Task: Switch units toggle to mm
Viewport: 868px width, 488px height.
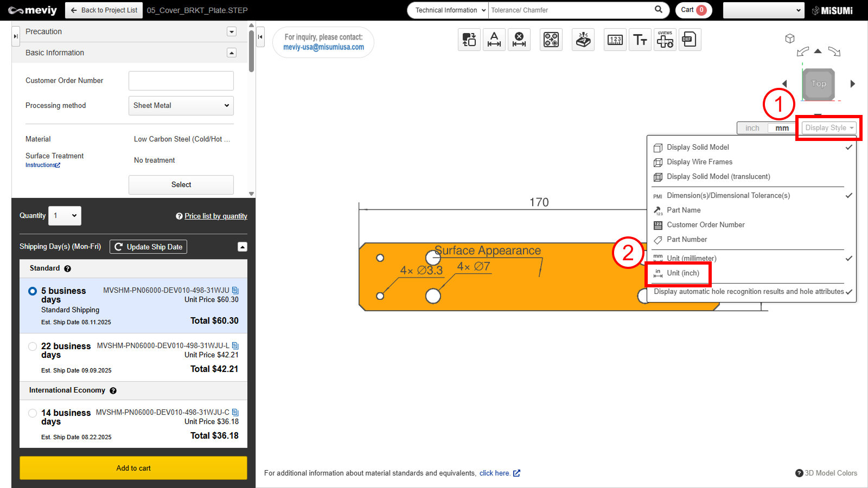Action: point(782,128)
